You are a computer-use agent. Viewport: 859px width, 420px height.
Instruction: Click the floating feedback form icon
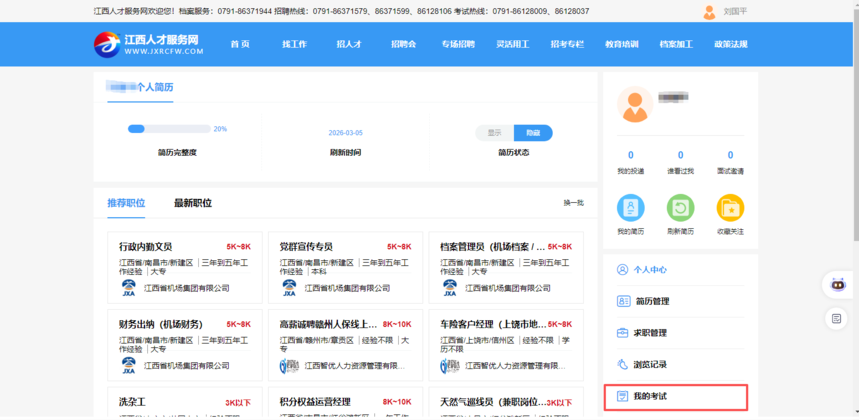tap(837, 319)
